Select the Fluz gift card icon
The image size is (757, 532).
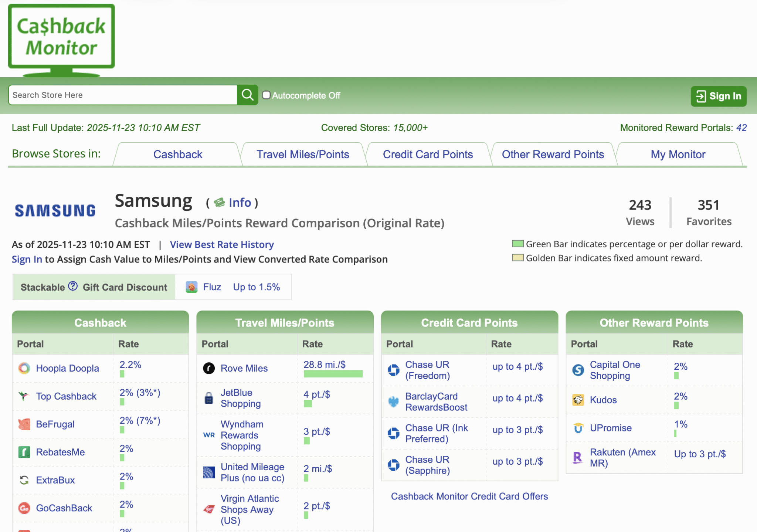click(x=192, y=287)
